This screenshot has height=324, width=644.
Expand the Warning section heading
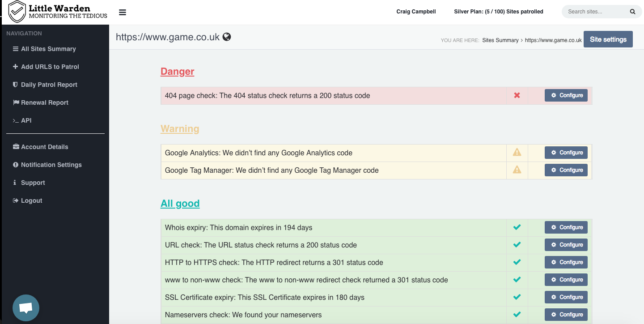point(180,129)
